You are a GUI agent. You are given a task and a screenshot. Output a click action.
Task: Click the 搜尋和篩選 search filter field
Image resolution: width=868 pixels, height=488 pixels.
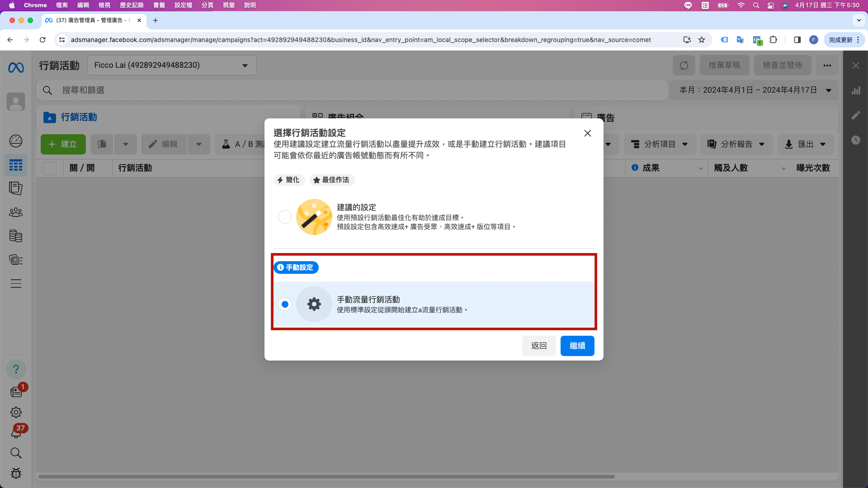[352, 90]
